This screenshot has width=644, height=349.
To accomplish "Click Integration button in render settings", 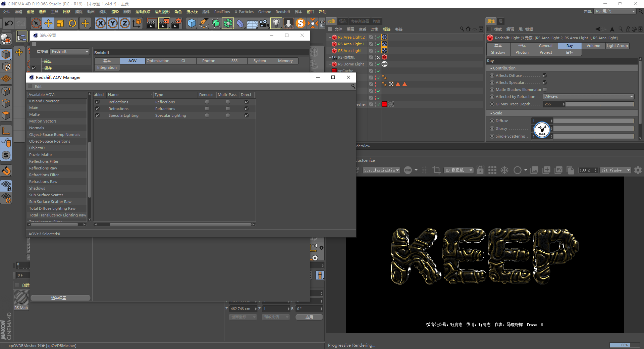I will tap(107, 67).
